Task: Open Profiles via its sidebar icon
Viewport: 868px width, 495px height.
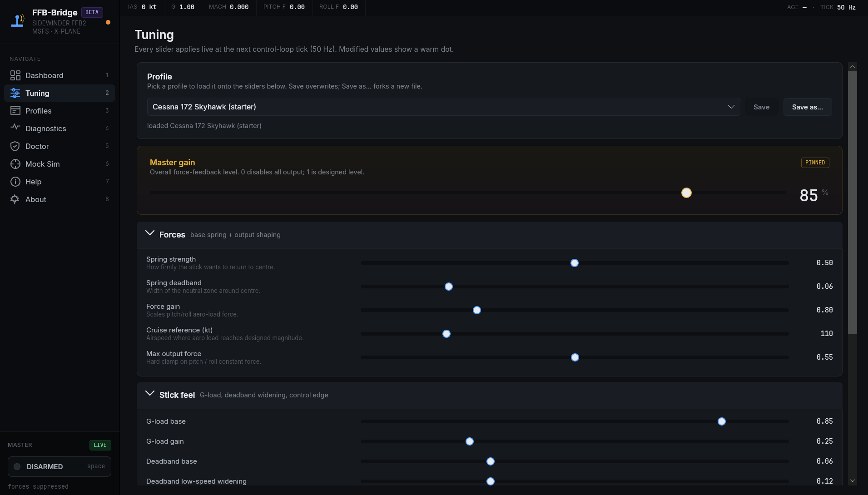Action: pos(15,111)
